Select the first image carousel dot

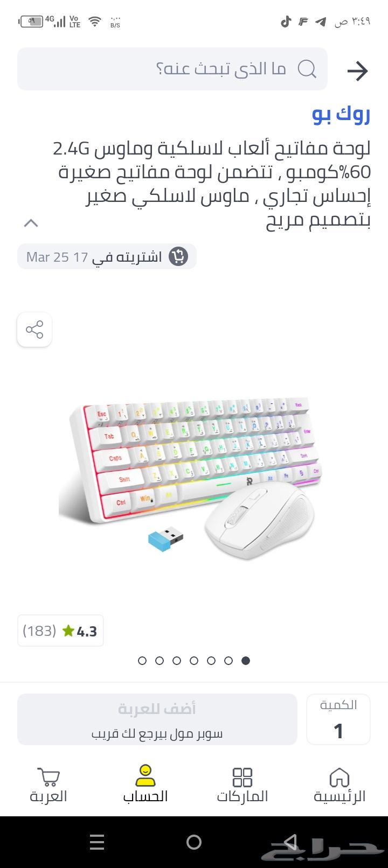142,661
